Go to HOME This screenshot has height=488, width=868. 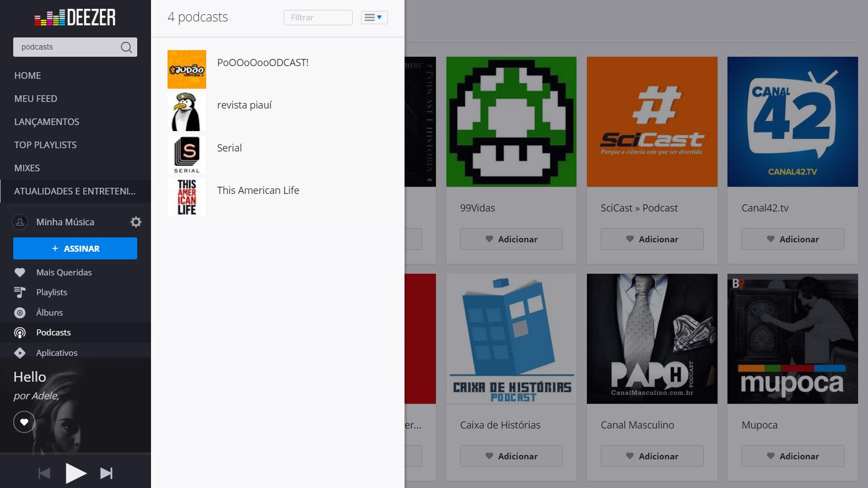point(28,75)
